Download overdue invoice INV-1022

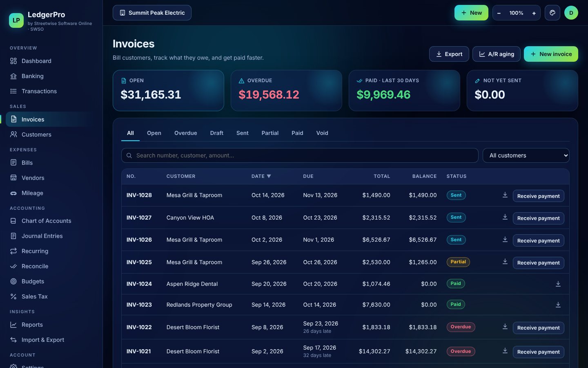[505, 327]
